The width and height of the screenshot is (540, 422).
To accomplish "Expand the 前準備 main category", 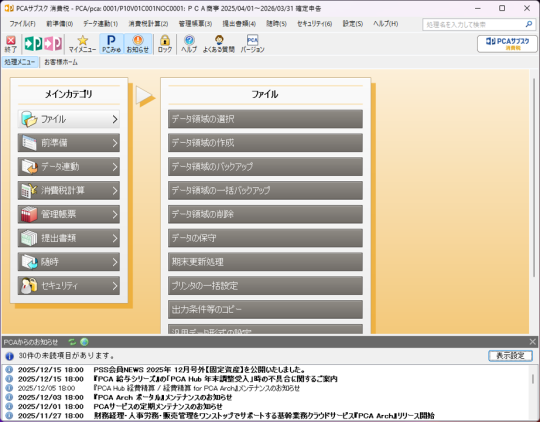I will pos(69,143).
